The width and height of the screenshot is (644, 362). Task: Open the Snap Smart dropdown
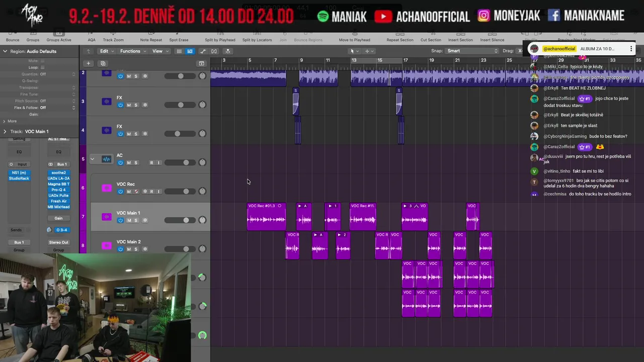472,51
